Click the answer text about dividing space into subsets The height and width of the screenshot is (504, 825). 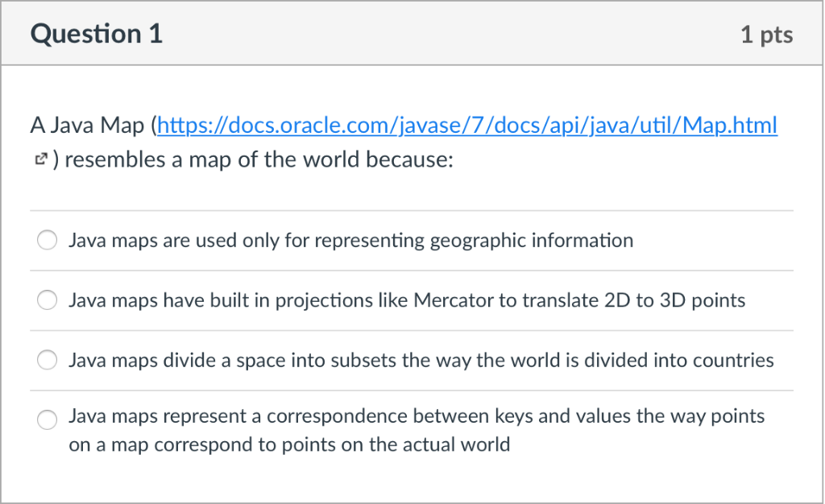[x=421, y=361]
